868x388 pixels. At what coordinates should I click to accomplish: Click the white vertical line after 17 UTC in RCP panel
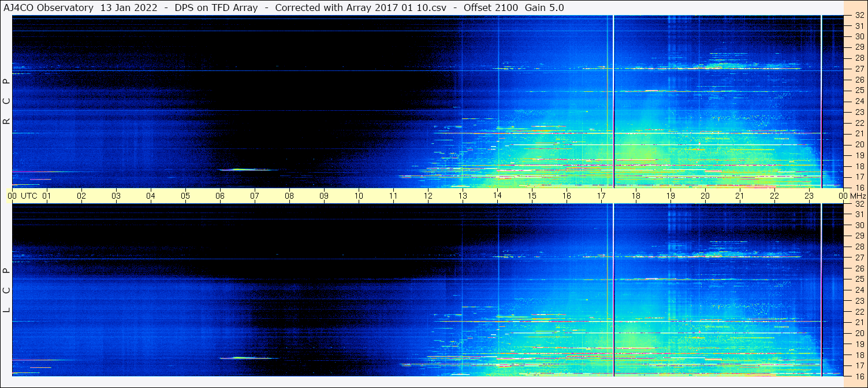[613, 101]
